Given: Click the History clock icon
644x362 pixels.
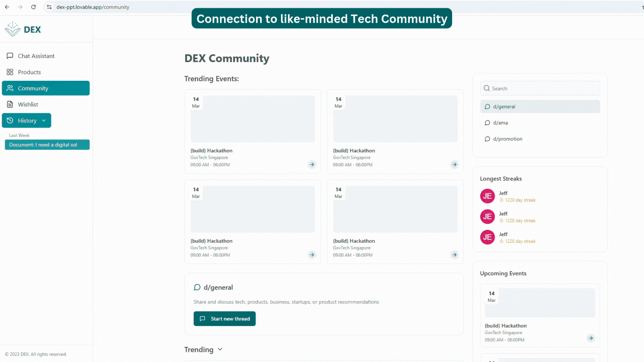Looking at the screenshot, I should 10,120.
